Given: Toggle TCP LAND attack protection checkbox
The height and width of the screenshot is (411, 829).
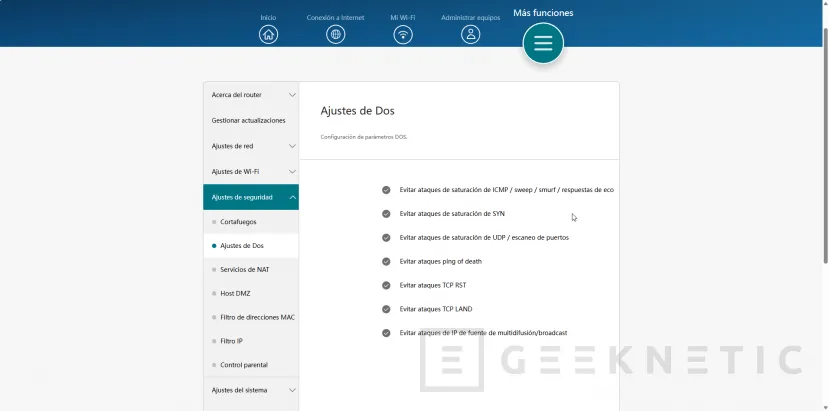Looking at the screenshot, I should 386,309.
